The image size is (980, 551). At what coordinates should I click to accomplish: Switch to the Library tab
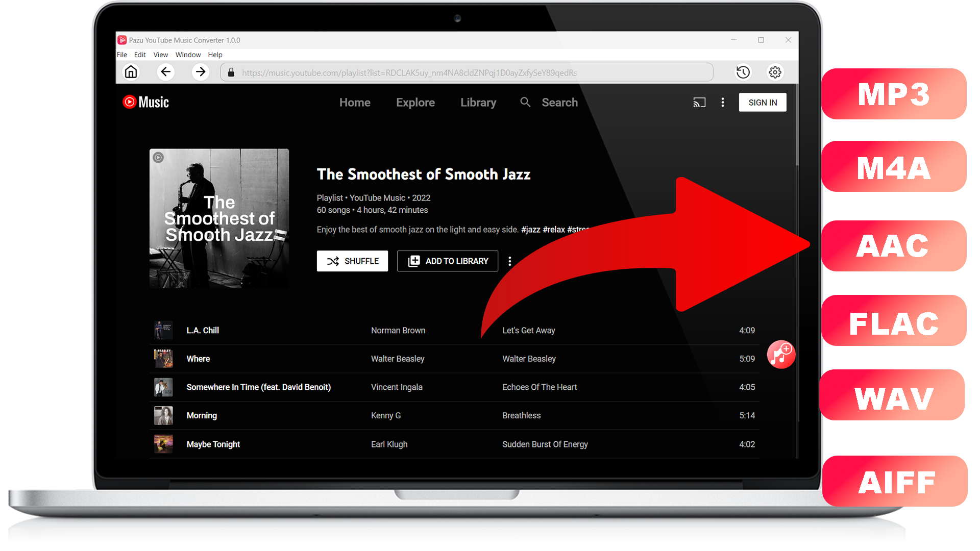click(478, 103)
